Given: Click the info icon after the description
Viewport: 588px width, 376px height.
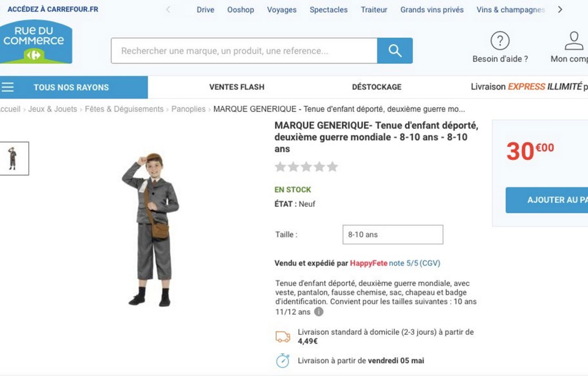Looking at the screenshot, I should [318, 312].
